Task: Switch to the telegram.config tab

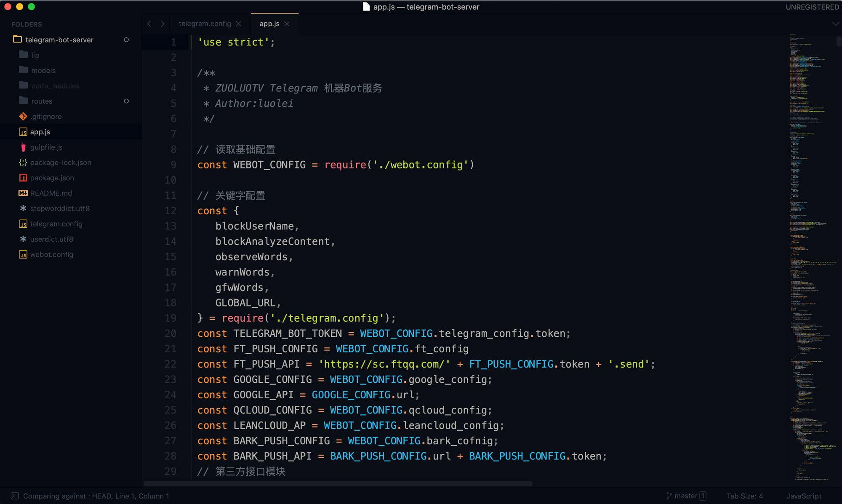Action: click(205, 24)
